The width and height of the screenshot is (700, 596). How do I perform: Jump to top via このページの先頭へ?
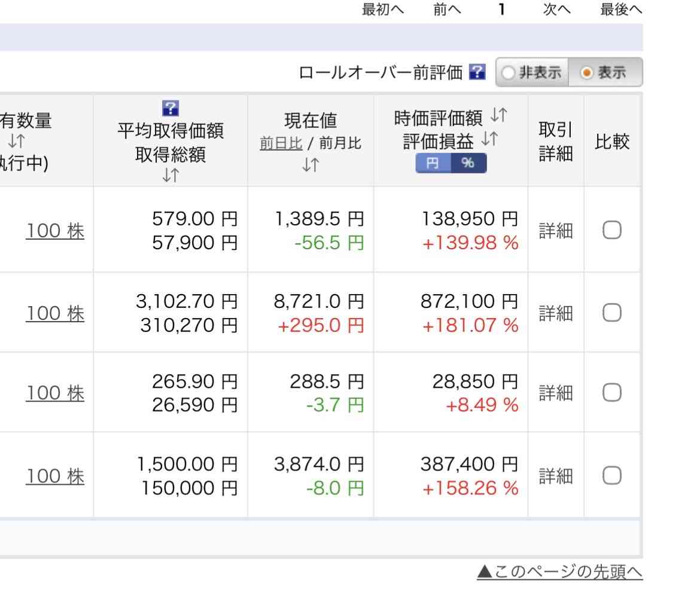[559, 572]
